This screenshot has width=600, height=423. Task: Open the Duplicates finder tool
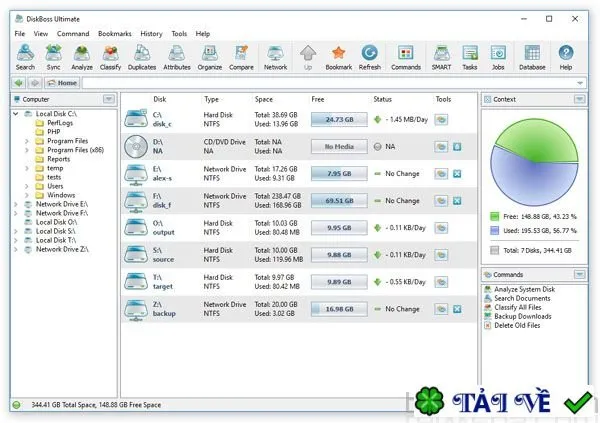[142, 57]
